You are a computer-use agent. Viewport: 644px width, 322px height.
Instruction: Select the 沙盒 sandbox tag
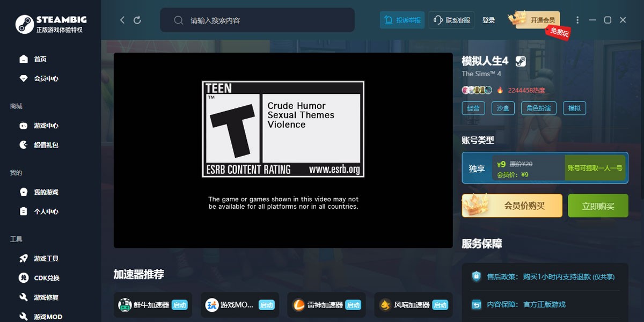coord(503,108)
